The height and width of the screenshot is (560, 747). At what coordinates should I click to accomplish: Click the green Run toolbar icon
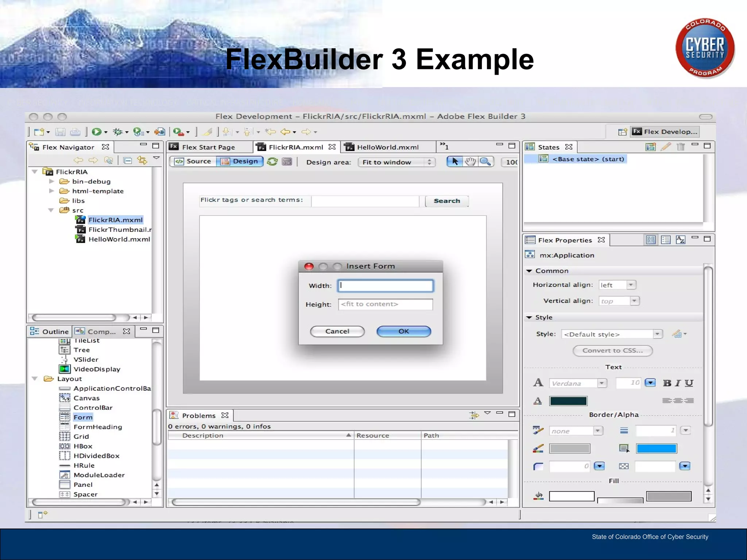[97, 132]
